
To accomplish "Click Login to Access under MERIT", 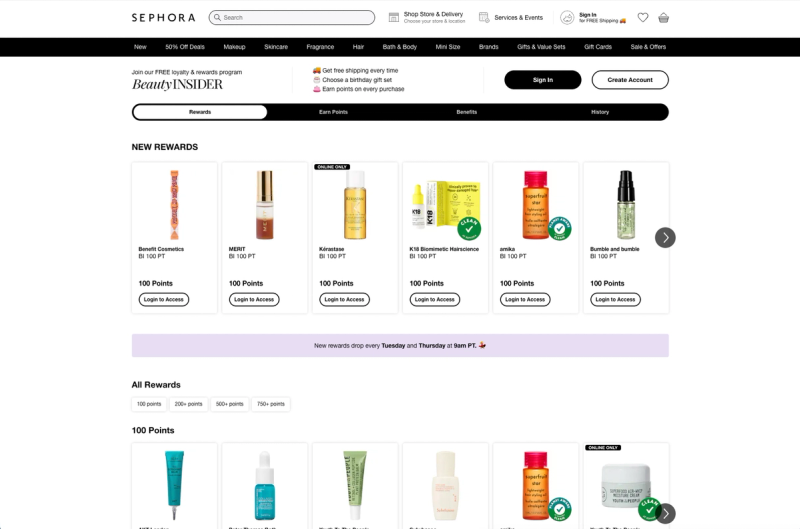I will [x=254, y=299].
